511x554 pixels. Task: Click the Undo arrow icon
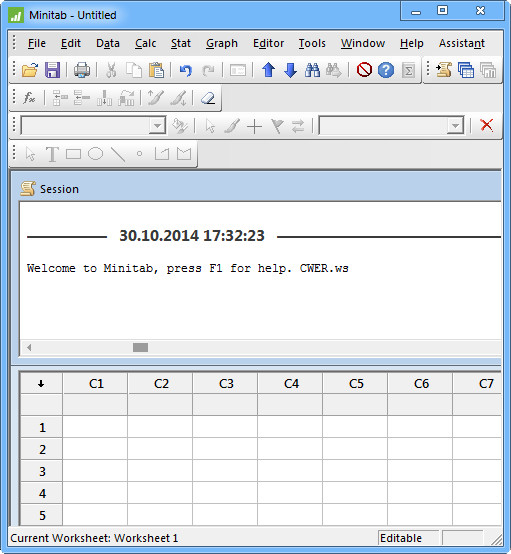[x=186, y=70]
